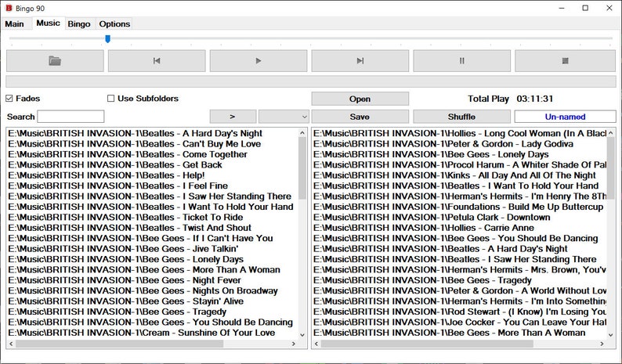Select Beatles - Help!
Viewport: 622px width, 364px height.
[107, 175]
